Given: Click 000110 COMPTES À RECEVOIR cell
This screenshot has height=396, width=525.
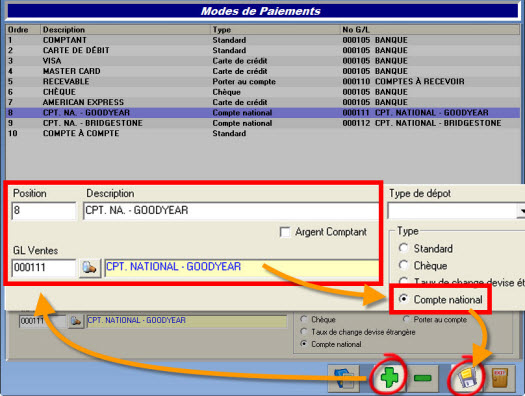Looking at the screenshot, I should click(403, 81).
